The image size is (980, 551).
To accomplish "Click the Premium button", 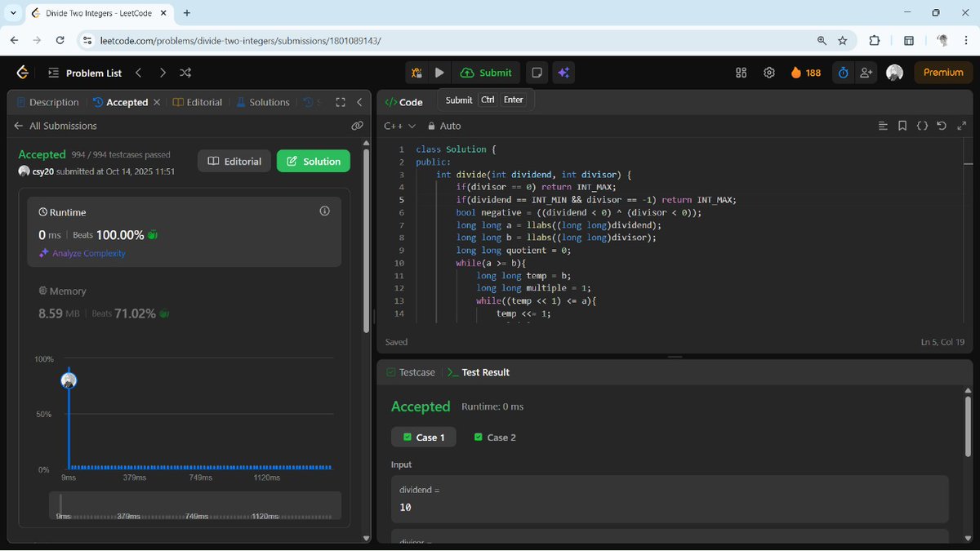I will [943, 73].
